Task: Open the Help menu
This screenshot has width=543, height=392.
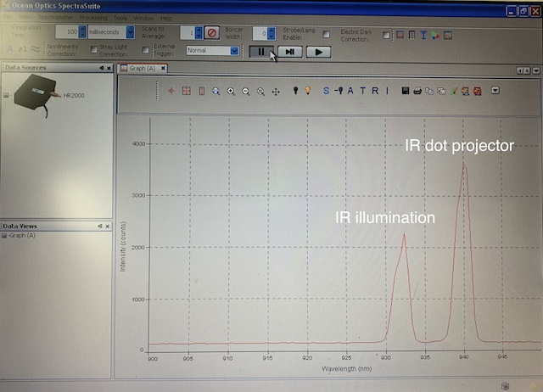Action: pyautogui.click(x=166, y=18)
